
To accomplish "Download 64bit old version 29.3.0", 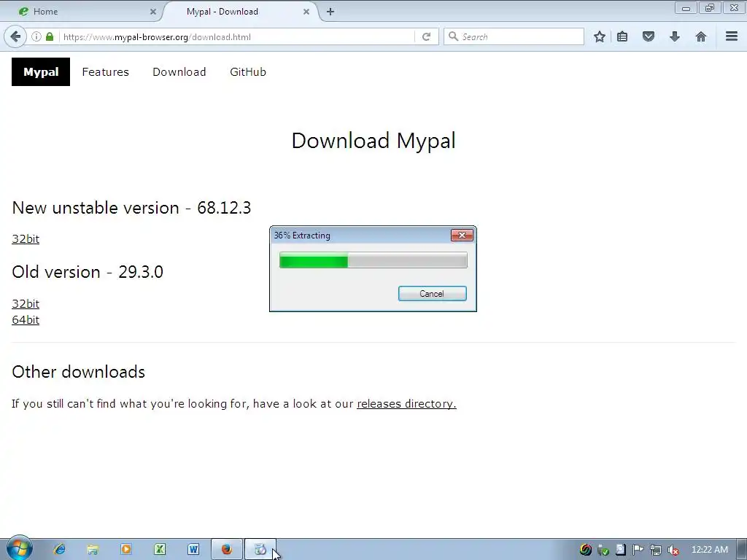I will (x=26, y=320).
